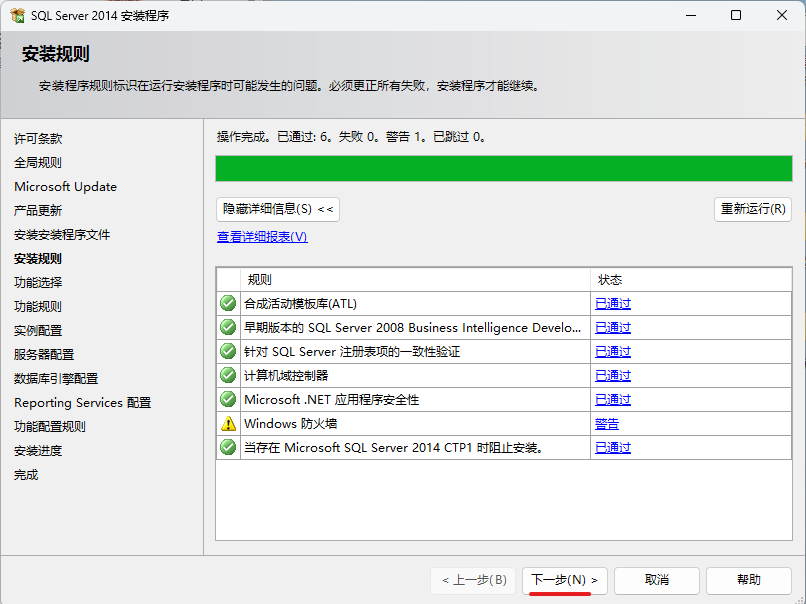Click green check icon for 注册表项的一致性验证 rule

click(x=228, y=351)
